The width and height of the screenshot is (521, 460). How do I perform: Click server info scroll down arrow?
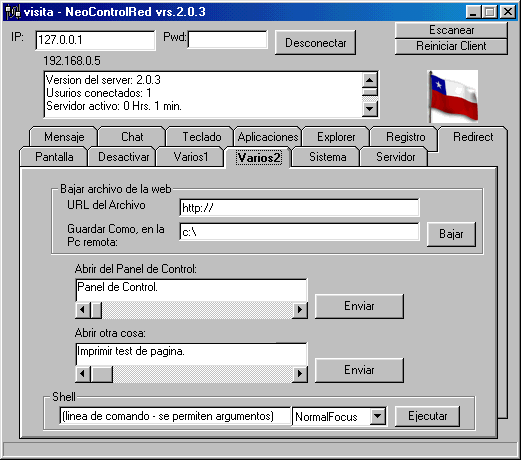pos(370,109)
